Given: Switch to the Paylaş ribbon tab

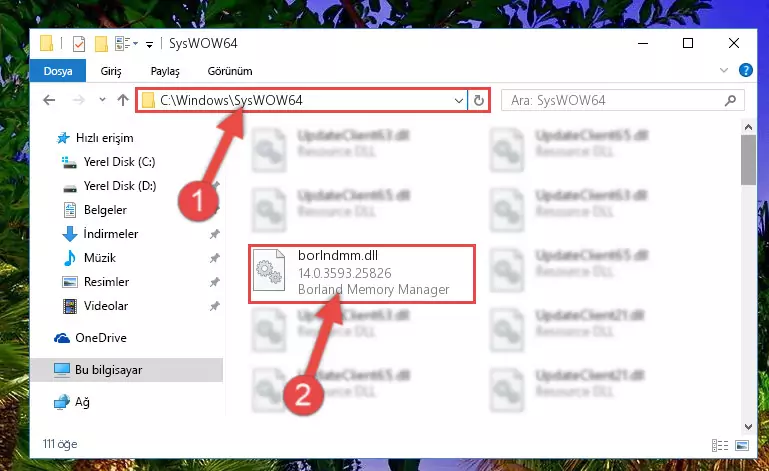Looking at the screenshot, I should [165, 71].
